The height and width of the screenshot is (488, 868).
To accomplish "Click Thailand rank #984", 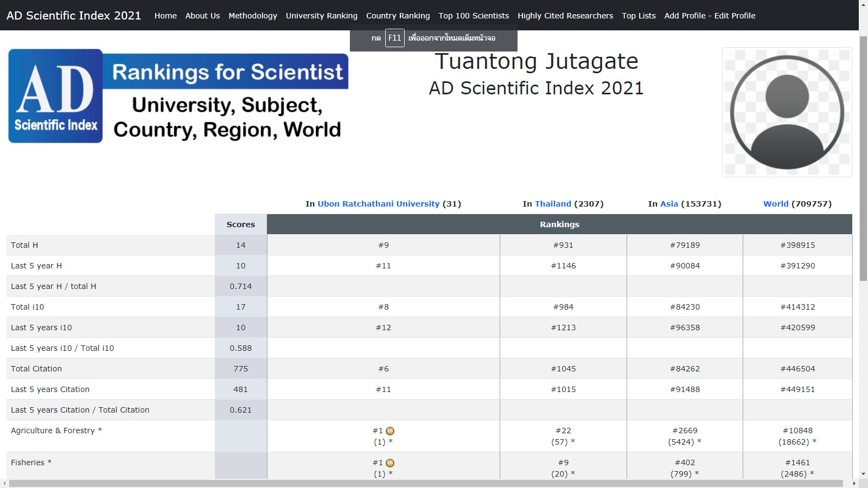I will 563,307.
